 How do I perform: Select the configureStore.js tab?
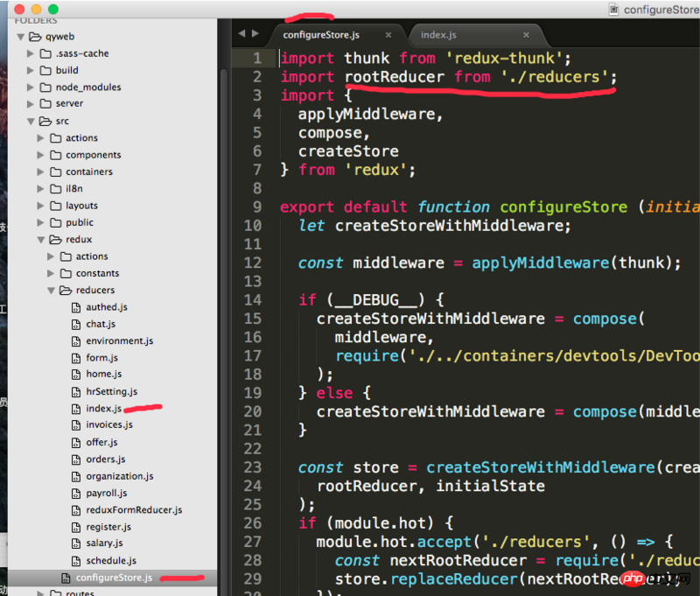(x=320, y=35)
